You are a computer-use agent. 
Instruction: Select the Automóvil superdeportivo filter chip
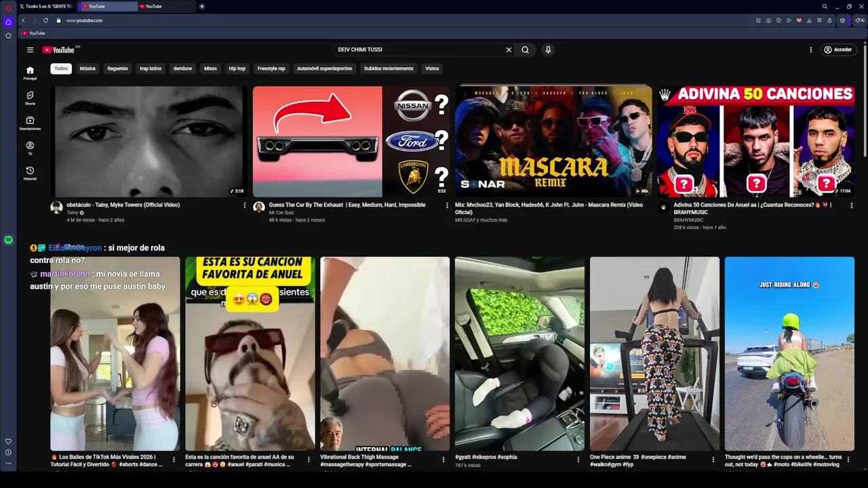[324, 68]
